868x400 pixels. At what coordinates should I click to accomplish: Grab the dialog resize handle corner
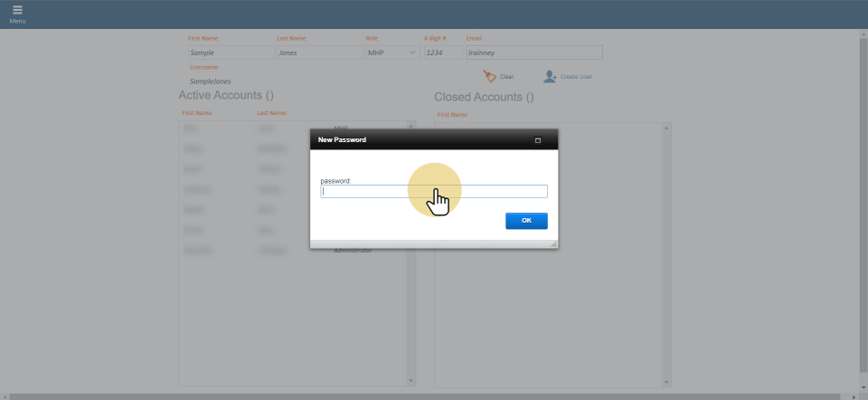click(x=553, y=243)
